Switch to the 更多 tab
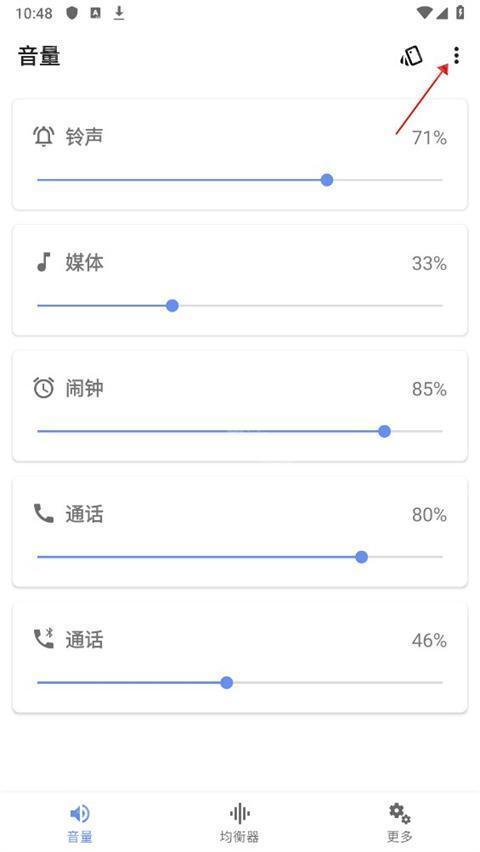Image resolution: width=480 pixels, height=852 pixels. point(400,824)
